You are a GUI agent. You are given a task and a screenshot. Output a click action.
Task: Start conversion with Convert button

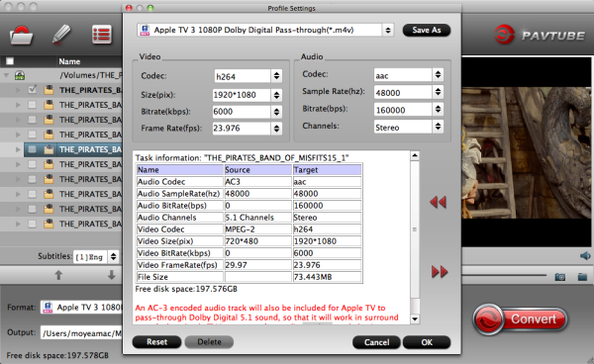coord(520,319)
